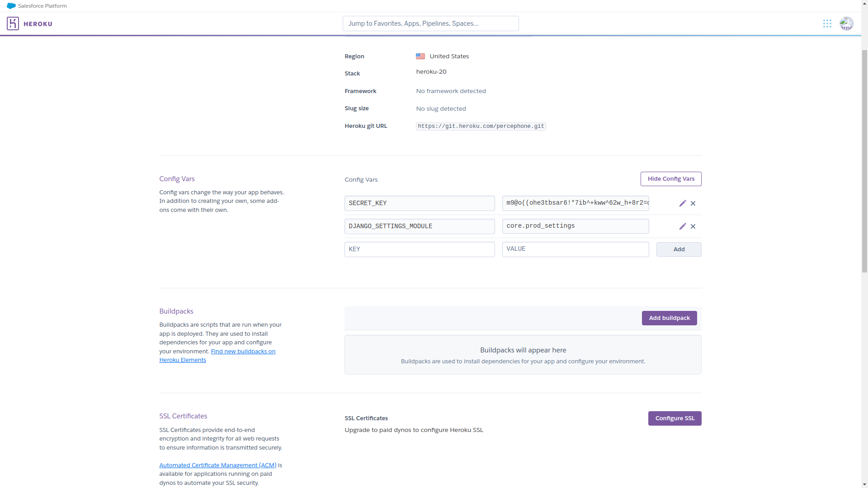The width and height of the screenshot is (868, 488).
Task: Open Find new buildpacks on Heroku Elements link
Action: tap(243, 352)
